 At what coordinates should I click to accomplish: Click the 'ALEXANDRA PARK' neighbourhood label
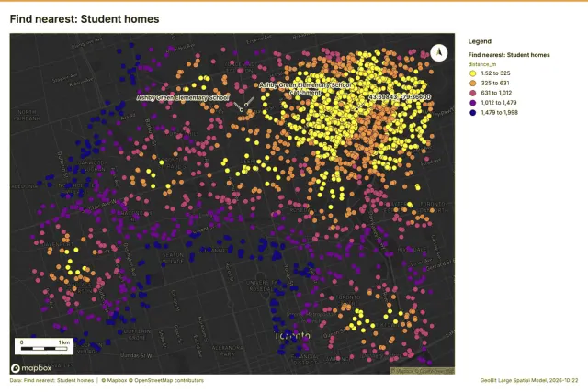[228, 351]
